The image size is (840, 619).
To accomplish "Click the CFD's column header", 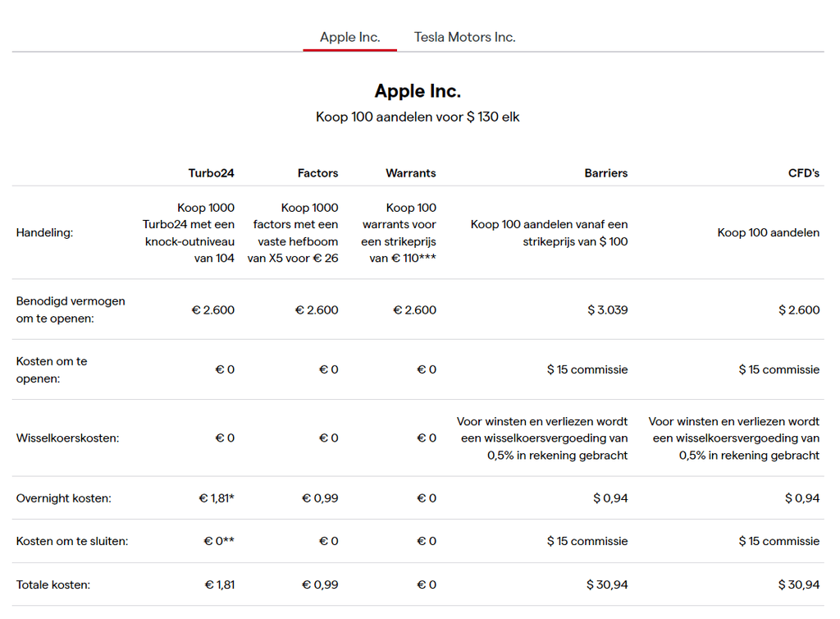I will [x=803, y=173].
